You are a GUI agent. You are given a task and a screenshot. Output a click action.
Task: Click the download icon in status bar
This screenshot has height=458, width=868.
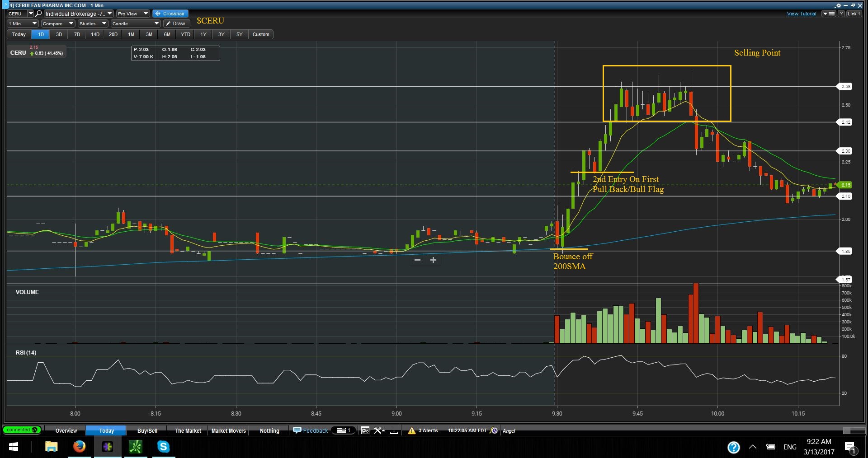[x=394, y=430]
